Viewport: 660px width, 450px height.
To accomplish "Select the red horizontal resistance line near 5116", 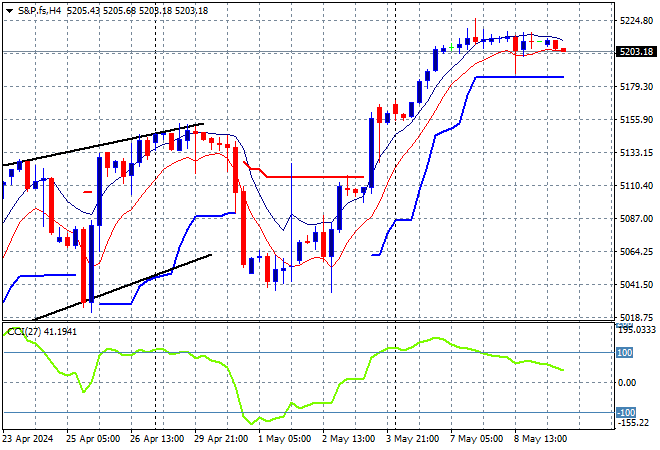I will [316, 177].
